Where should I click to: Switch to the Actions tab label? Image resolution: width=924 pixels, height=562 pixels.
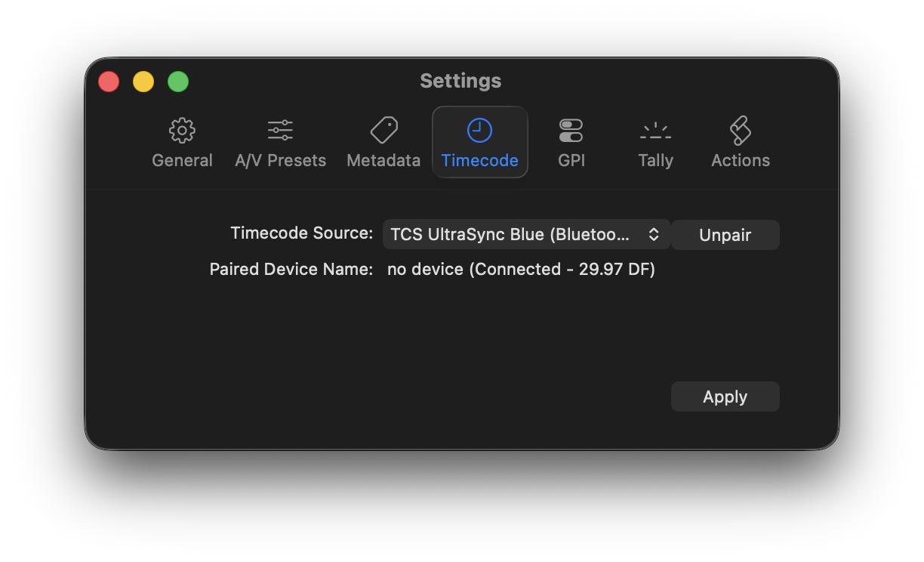740,160
